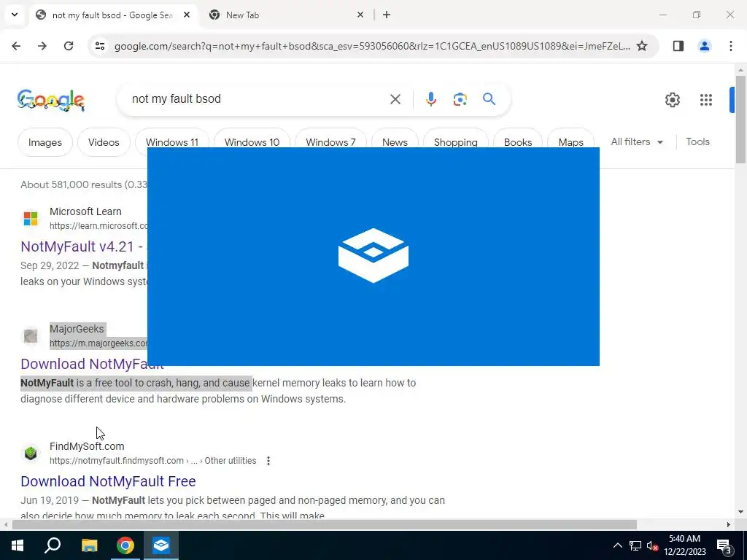Image resolution: width=747 pixels, height=560 pixels.
Task: Click the Microsoft Learn favicon
Action: (31, 218)
